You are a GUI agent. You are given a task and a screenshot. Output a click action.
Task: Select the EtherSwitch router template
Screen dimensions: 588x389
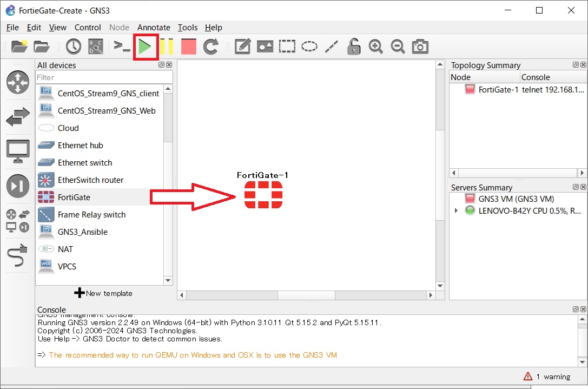pyautogui.click(x=100, y=180)
